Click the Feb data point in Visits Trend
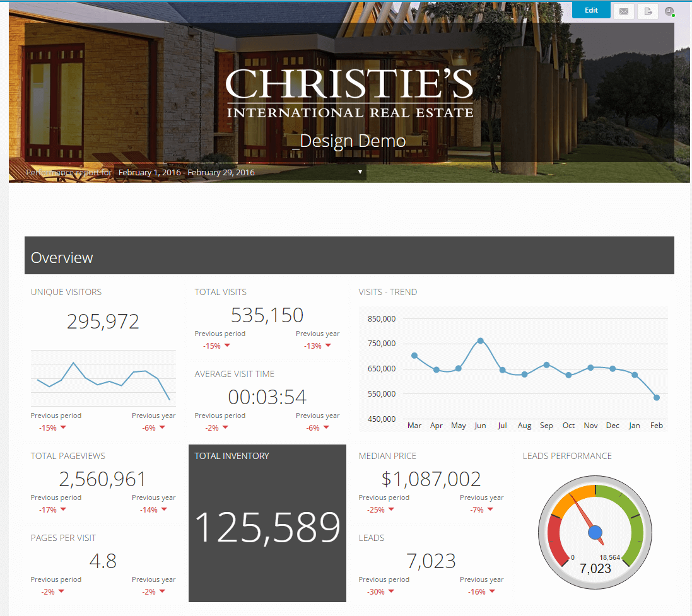This screenshot has width=692, height=616. (x=657, y=398)
